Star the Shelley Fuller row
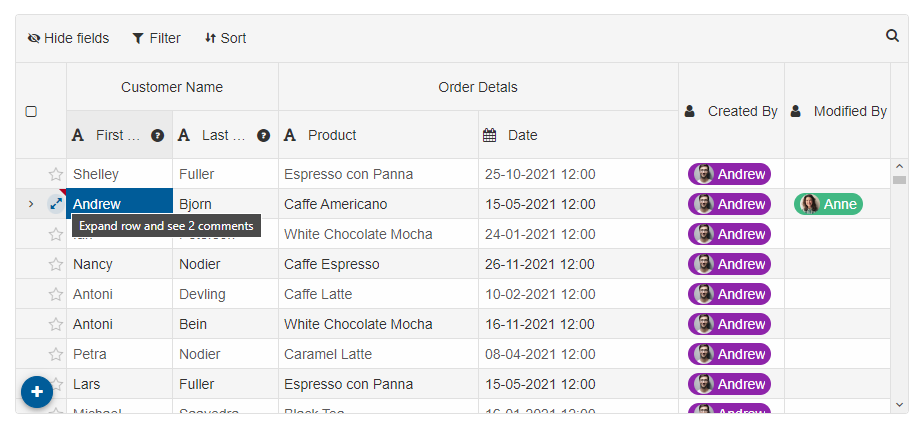Viewport: 919px width, 441px height. tap(56, 174)
